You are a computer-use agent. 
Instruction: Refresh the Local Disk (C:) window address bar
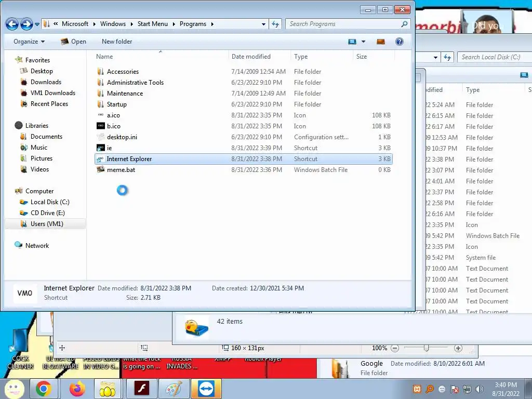click(447, 57)
